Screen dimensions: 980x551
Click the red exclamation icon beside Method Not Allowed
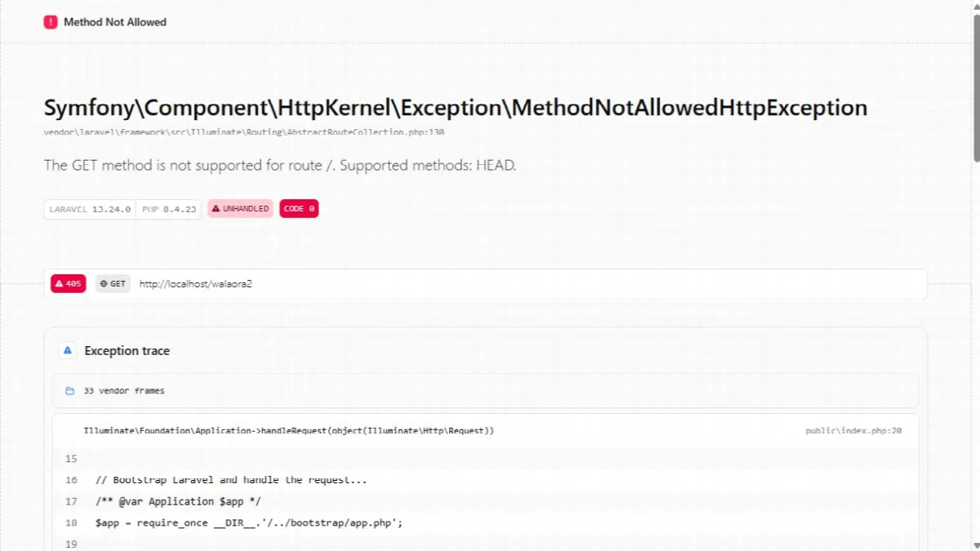click(x=51, y=22)
